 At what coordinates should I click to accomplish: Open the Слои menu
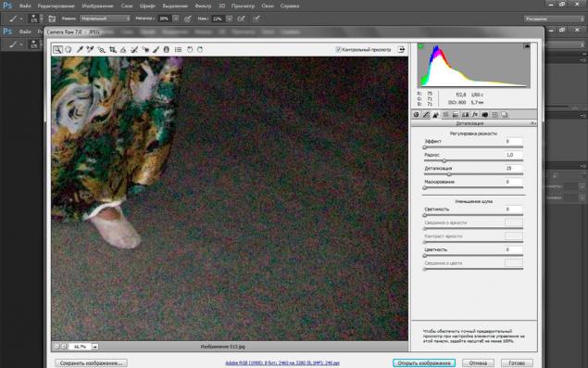pyautogui.click(x=127, y=6)
